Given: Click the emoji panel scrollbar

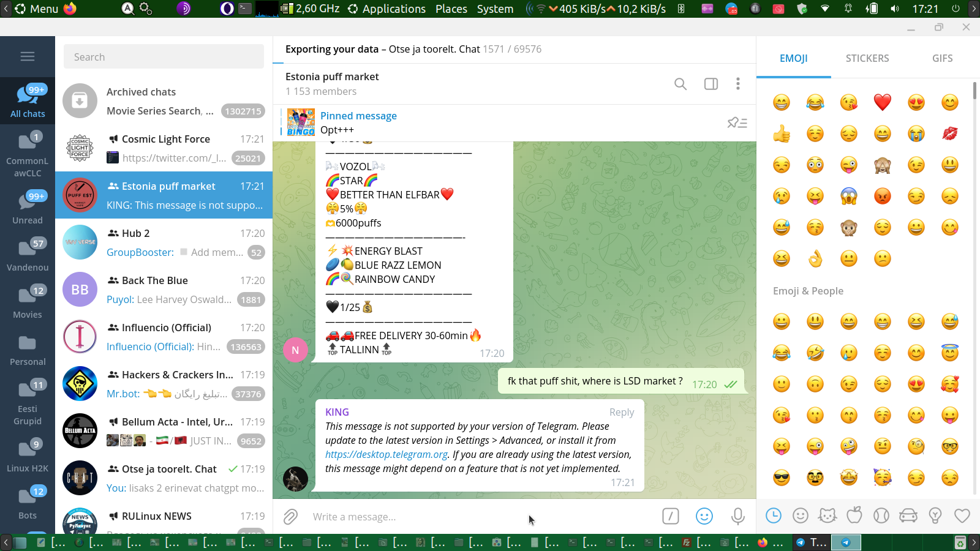Looking at the screenshot, I should [x=974, y=91].
